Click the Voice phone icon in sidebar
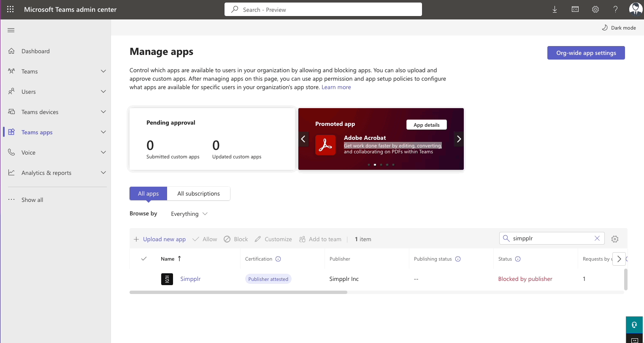The image size is (644, 343). click(x=11, y=152)
